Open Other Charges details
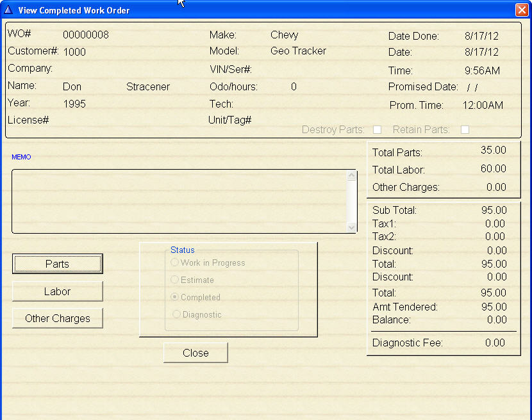 point(57,318)
